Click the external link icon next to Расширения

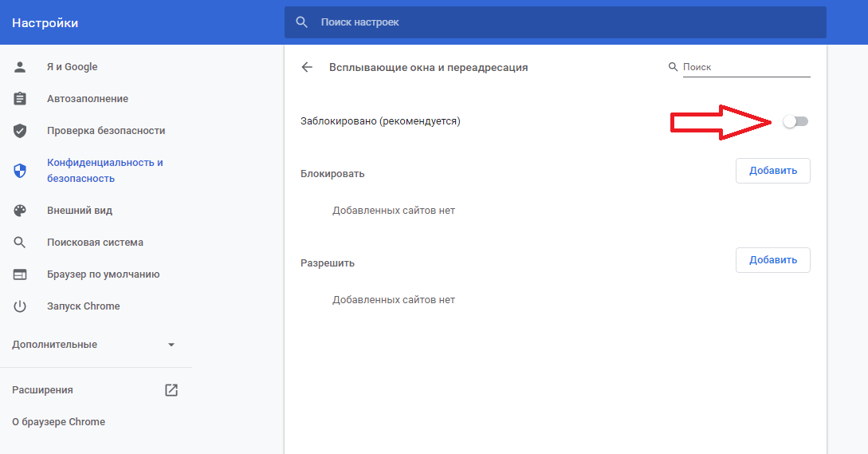tap(171, 390)
